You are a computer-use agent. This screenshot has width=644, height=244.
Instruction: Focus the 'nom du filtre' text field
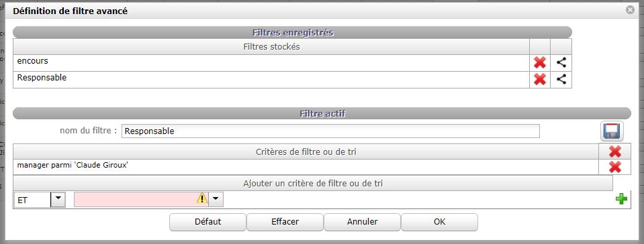(x=330, y=131)
